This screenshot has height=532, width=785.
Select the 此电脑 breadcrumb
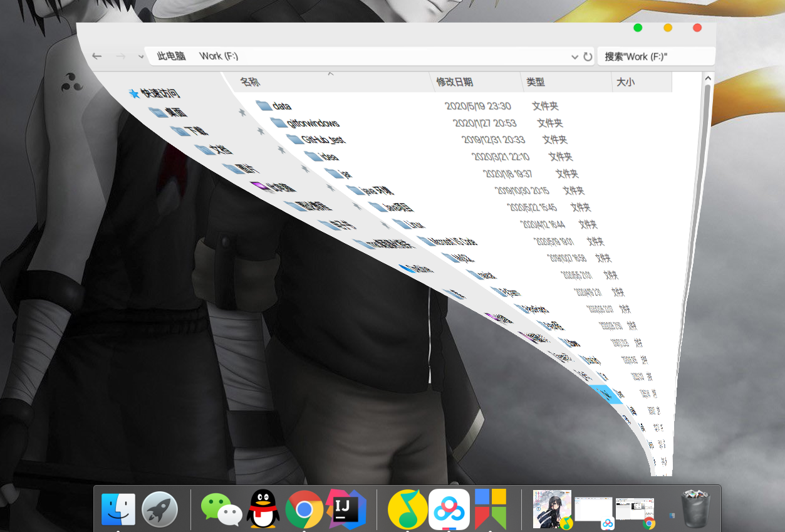point(171,56)
